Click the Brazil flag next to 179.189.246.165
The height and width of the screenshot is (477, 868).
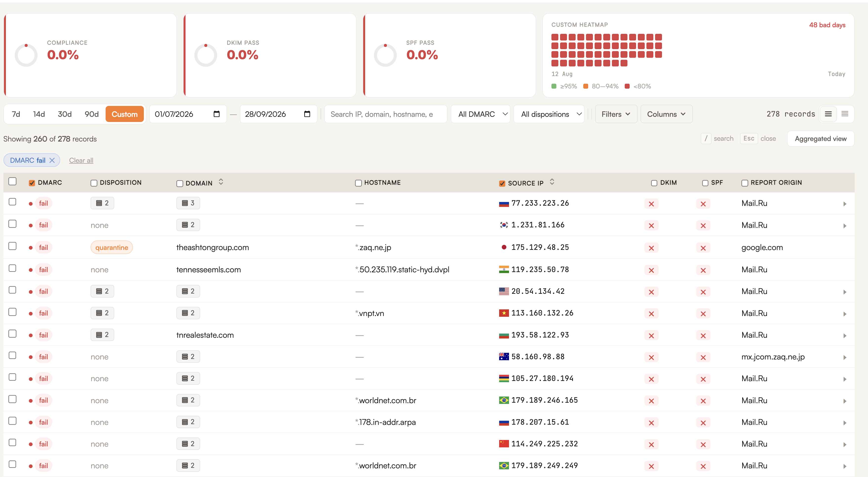tap(504, 400)
